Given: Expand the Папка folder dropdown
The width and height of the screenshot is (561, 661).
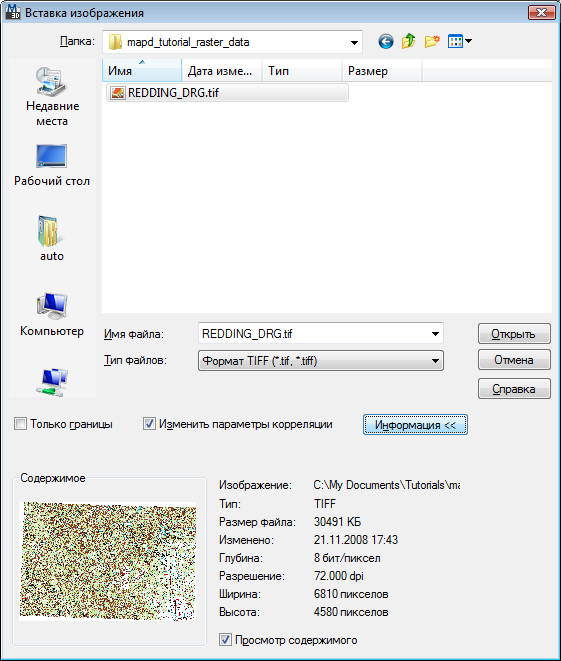Looking at the screenshot, I should pos(354,42).
